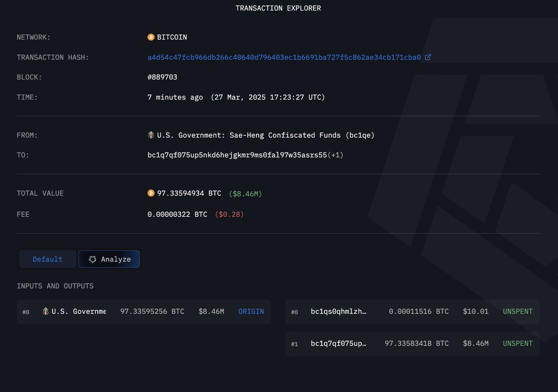Image resolution: width=558 pixels, height=392 pixels.
Task: Click the Bitcoin network icon next to BITCOIN
Action: point(150,37)
